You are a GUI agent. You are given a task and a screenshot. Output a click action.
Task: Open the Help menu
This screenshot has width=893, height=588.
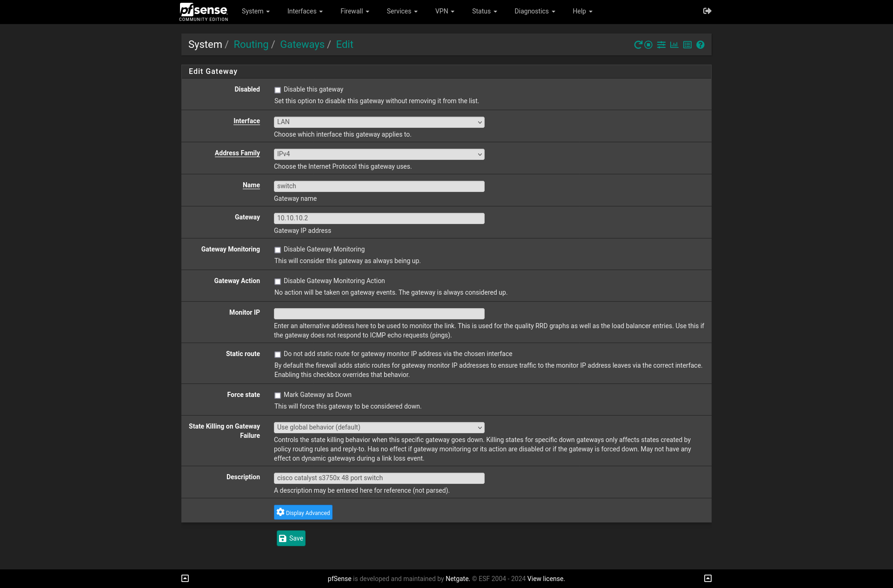point(582,11)
